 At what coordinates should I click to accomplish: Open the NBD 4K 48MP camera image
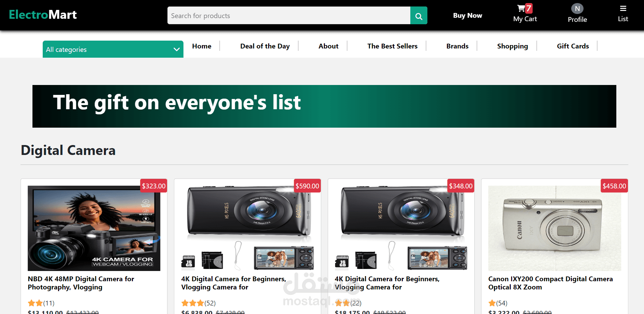(94, 228)
